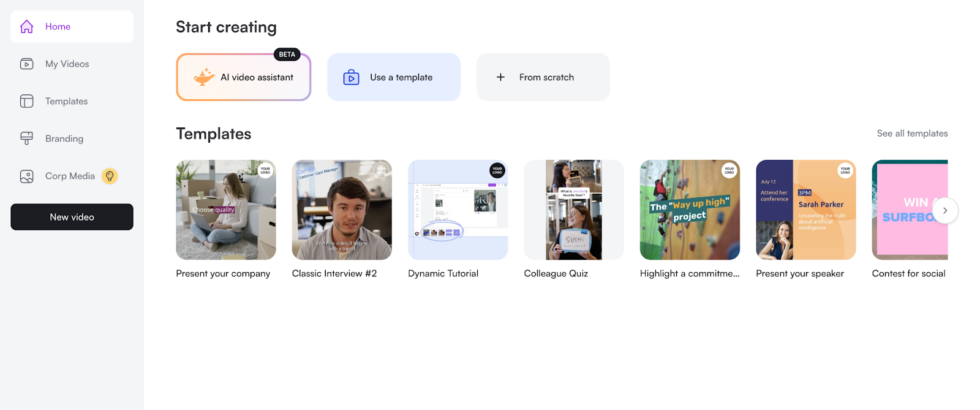Click the Branding paint roller icon
Image resolution: width=980 pixels, height=410 pixels.
point(27,139)
